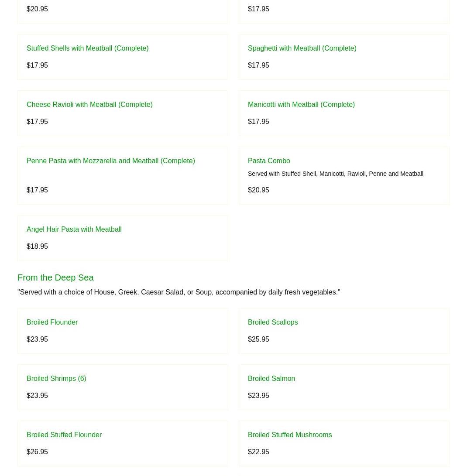Open the Broiled Scallops item
This screenshot has width=467, height=476.
[272, 322]
